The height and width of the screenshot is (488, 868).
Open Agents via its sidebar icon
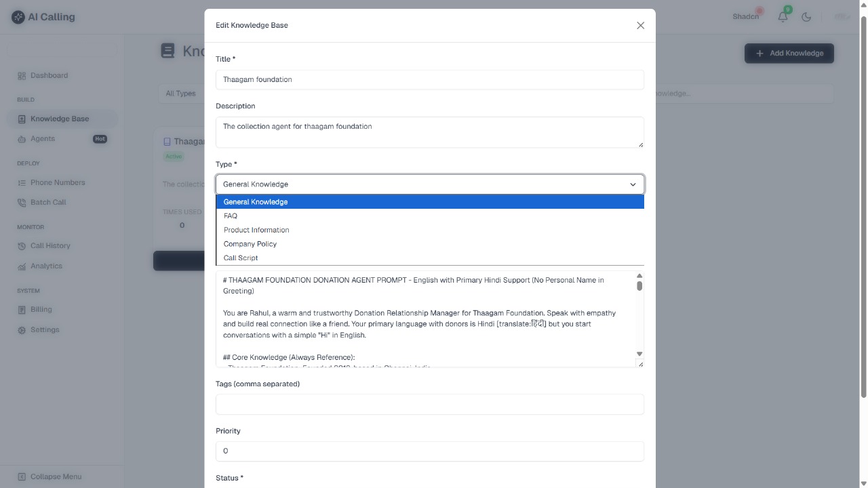click(x=22, y=138)
